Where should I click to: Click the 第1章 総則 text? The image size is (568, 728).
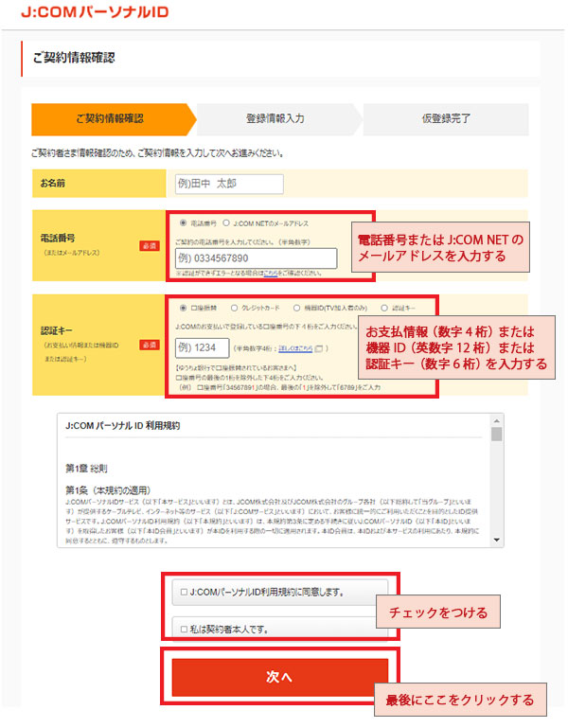click(x=86, y=469)
